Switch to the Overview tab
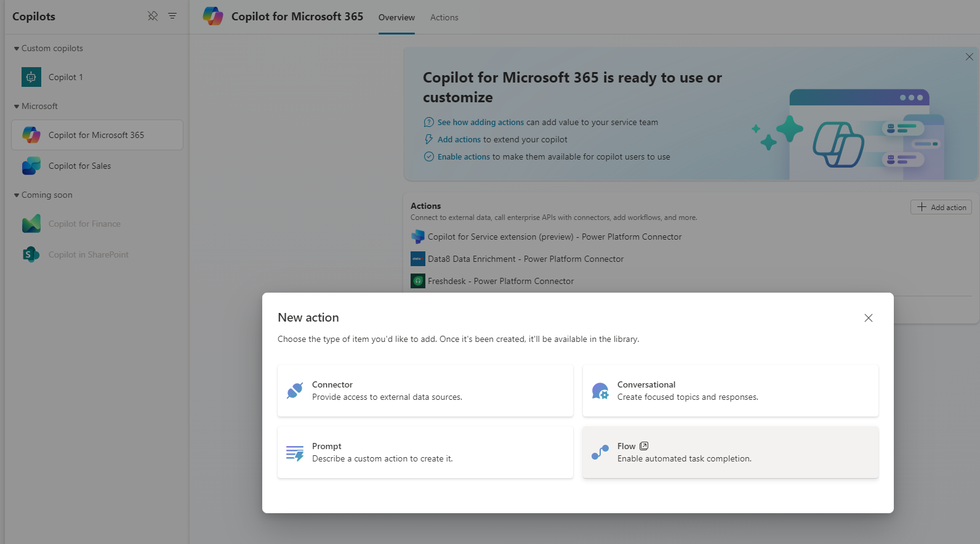This screenshot has width=980, height=544. pos(396,17)
